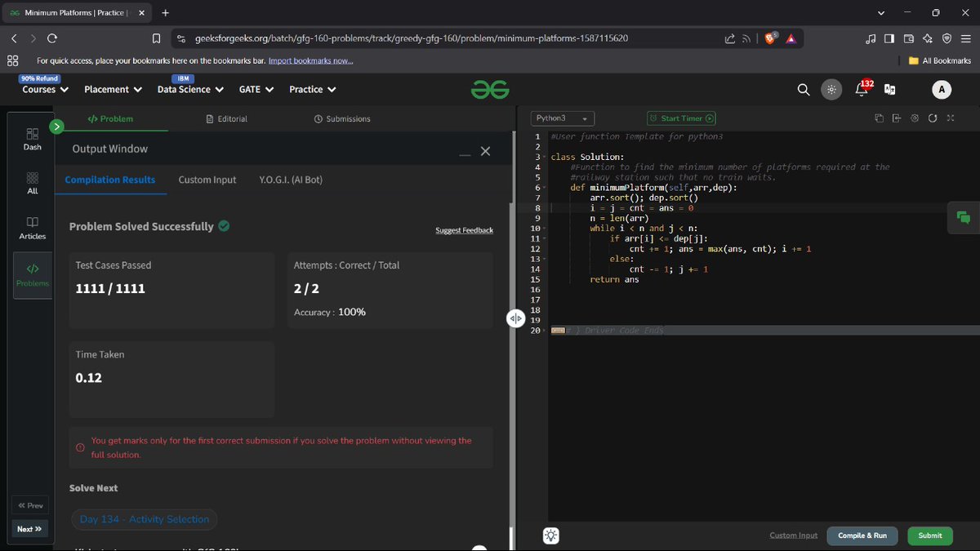Open the green chat bubble widget
980x551 pixels.
(964, 217)
